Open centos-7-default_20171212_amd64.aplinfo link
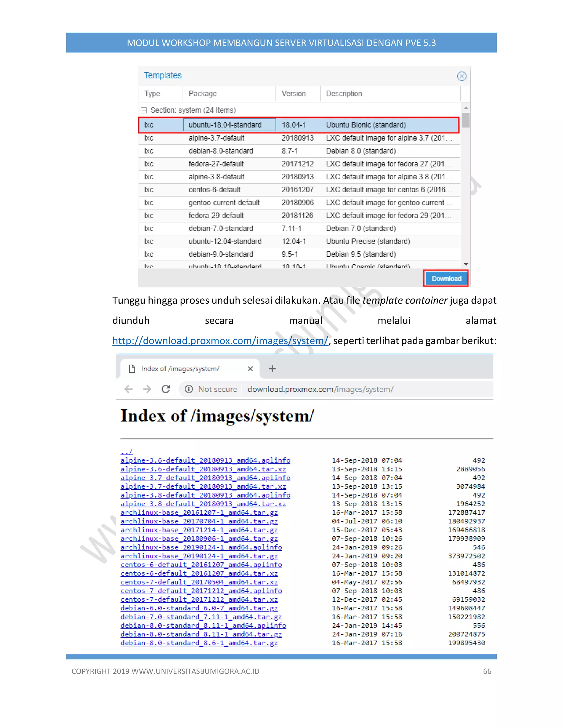This screenshot has width=563, height=728. (201, 591)
